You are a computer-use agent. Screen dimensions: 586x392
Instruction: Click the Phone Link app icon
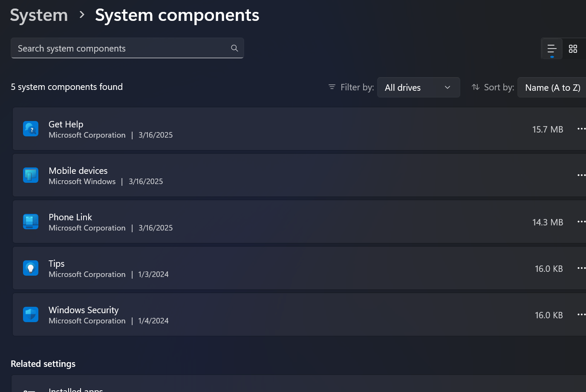31,222
